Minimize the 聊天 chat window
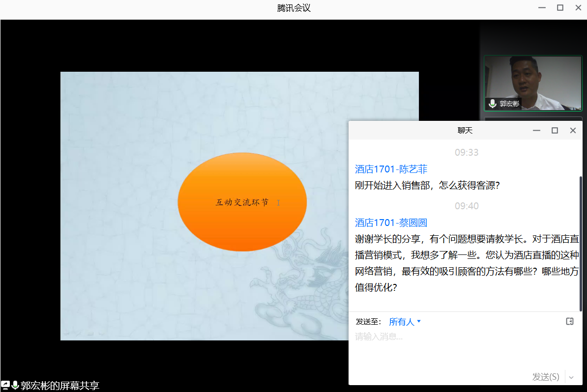 click(x=536, y=130)
